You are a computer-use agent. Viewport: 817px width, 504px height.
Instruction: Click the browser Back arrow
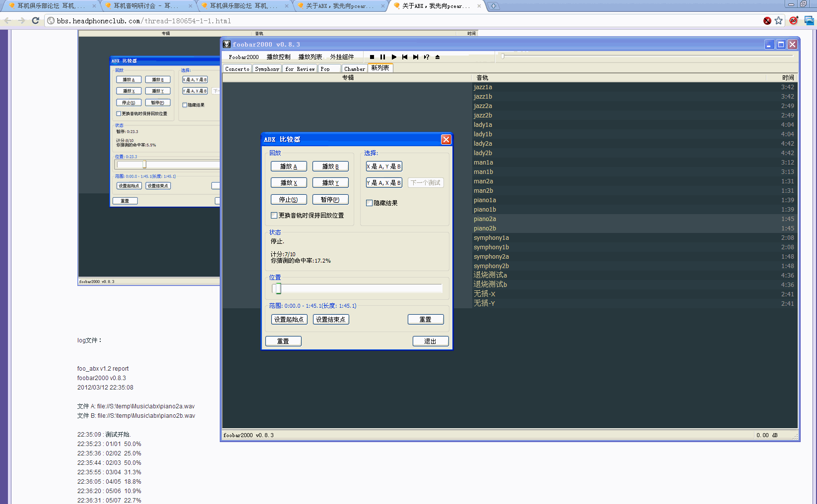pos(8,21)
